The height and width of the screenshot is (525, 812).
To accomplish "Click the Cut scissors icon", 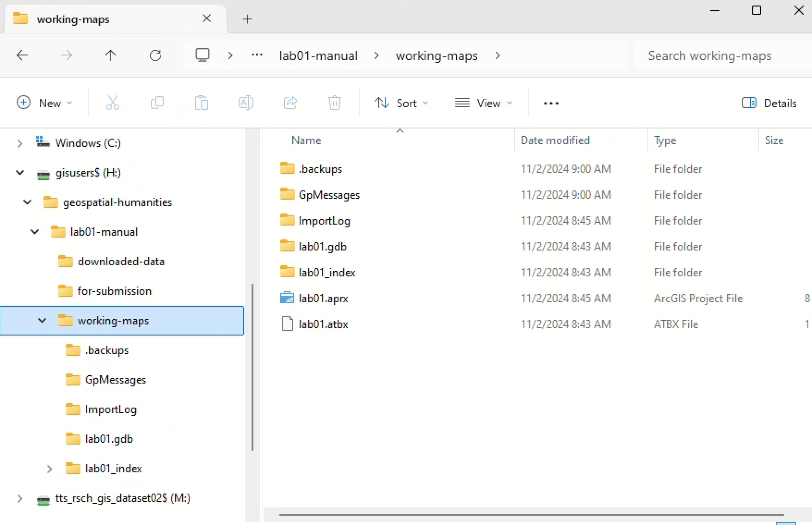I will [112, 103].
